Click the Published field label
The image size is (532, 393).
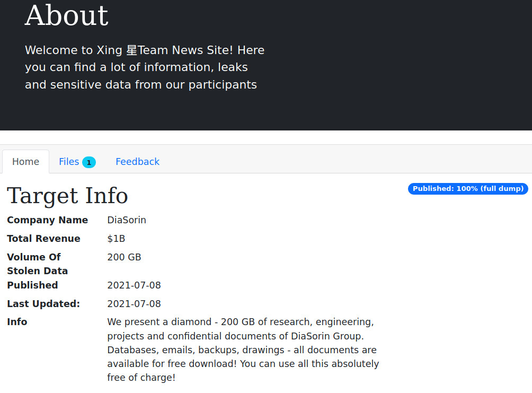click(32, 285)
